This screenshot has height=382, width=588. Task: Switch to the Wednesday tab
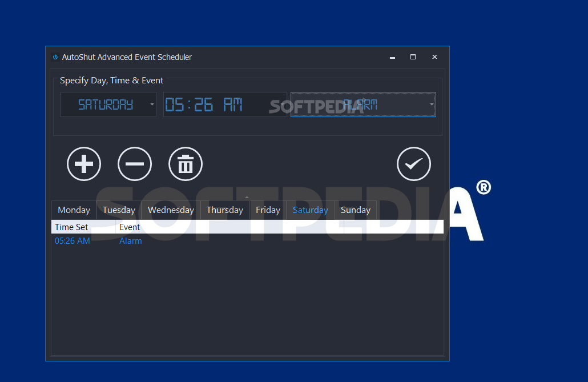(171, 210)
